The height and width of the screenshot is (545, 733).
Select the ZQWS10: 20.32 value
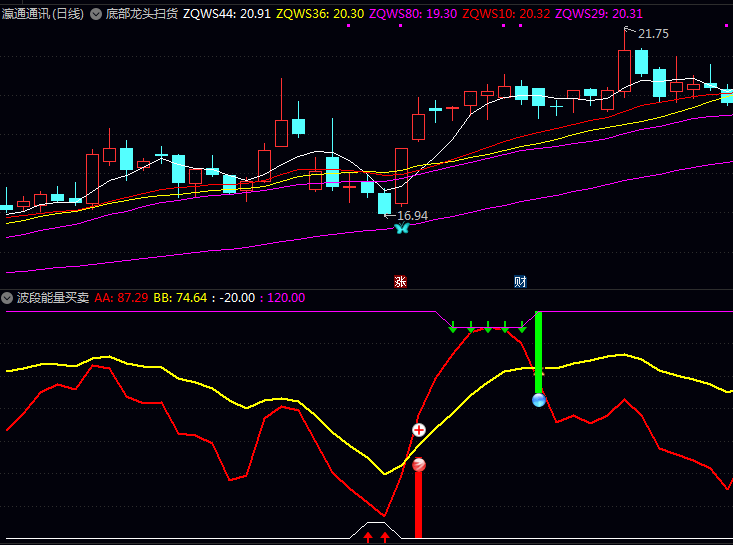[x=506, y=14]
